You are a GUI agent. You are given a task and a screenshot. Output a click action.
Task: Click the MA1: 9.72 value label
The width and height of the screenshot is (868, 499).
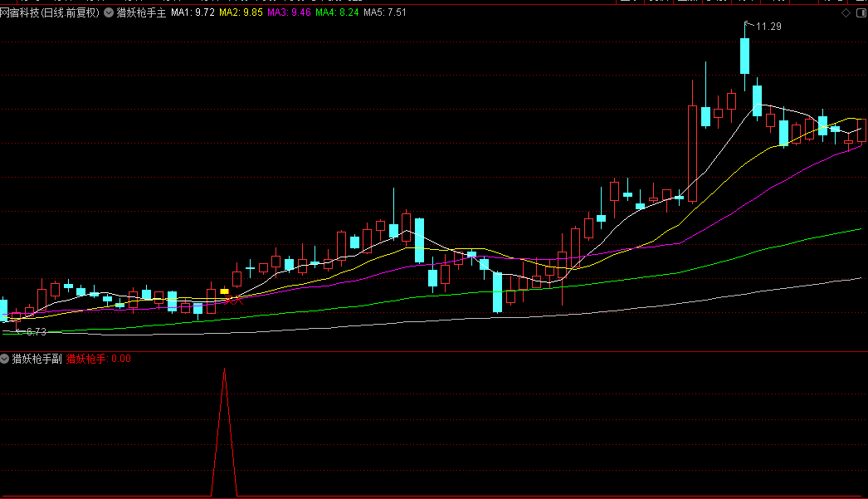coord(193,12)
